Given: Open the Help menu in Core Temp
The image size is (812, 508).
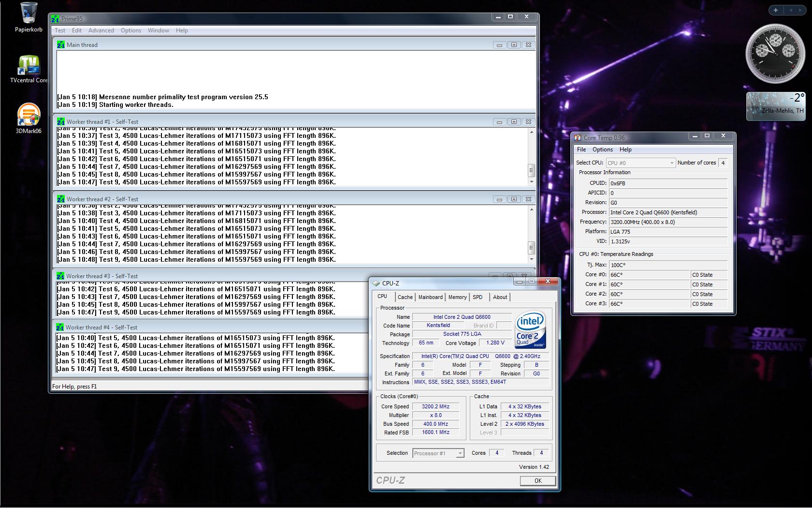Looking at the screenshot, I should point(625,149).
